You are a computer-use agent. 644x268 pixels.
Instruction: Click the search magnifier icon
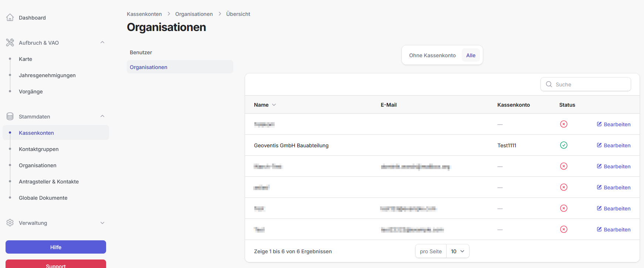tap(549, 84)
